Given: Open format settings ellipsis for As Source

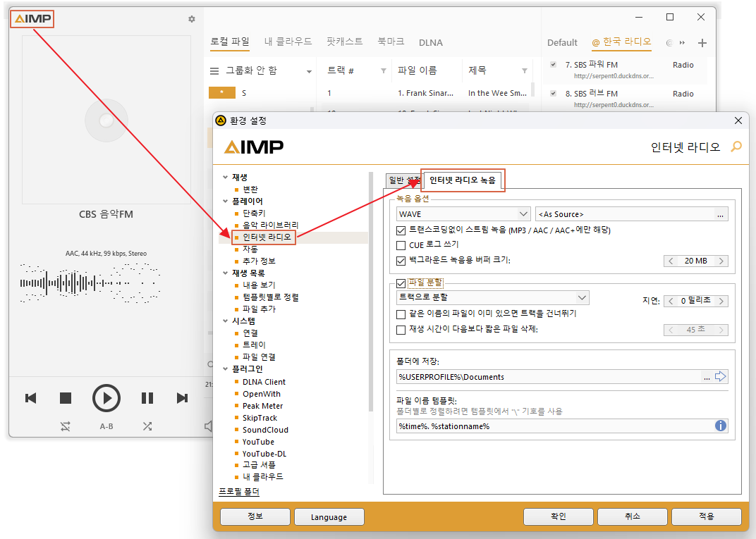Looking at the screenshot, I should (x=720, y=214).
